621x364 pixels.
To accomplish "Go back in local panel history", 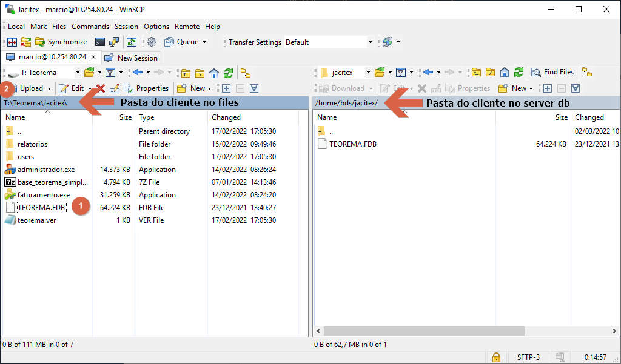I will [x=138, y=73].
